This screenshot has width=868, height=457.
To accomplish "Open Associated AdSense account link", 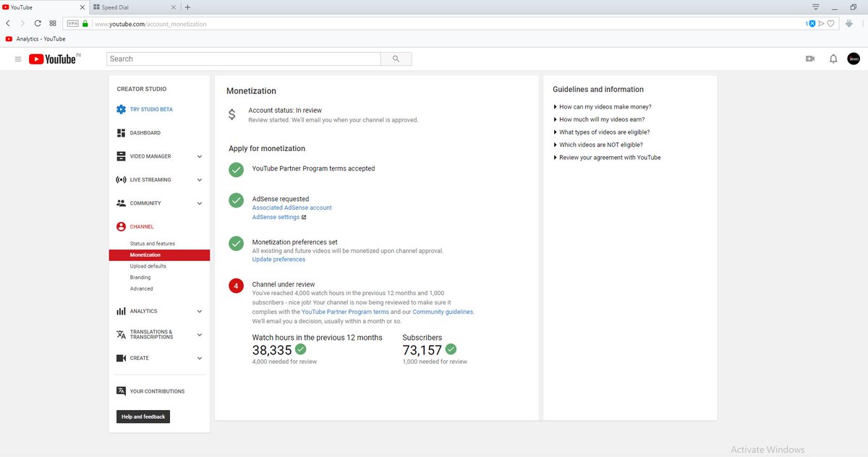I will coord(292,208).
